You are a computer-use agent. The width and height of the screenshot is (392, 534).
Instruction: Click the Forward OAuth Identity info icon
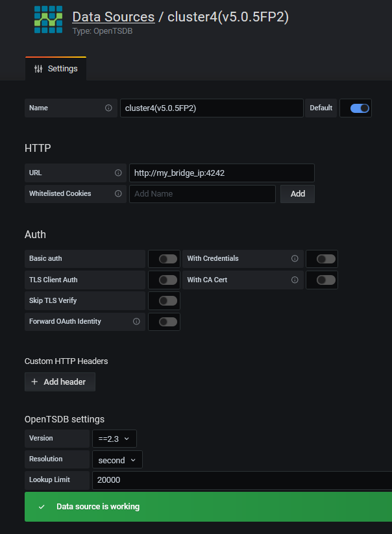[136, 321]
